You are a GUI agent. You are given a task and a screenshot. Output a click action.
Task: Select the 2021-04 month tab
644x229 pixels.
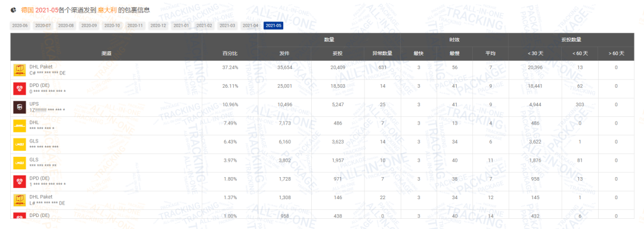pos(250,26)
